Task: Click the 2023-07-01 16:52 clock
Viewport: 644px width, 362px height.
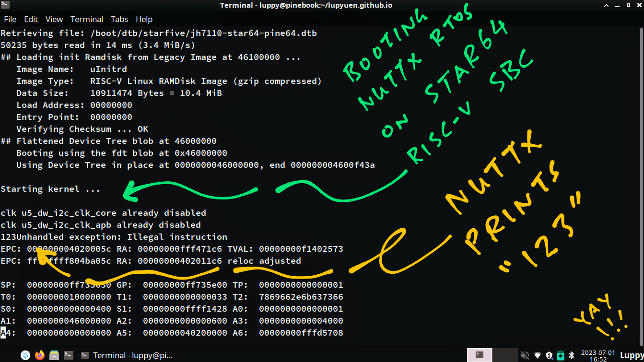Action: tap(597, 355)
